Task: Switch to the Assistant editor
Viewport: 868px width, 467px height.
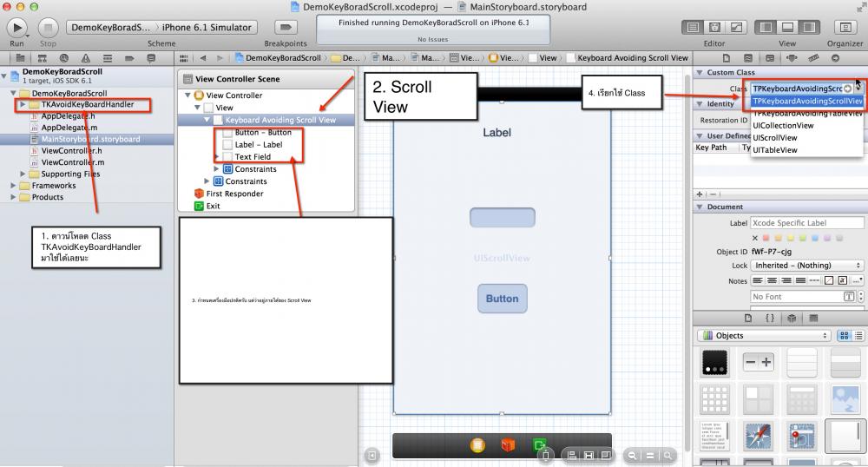Action: coord(714,27)
